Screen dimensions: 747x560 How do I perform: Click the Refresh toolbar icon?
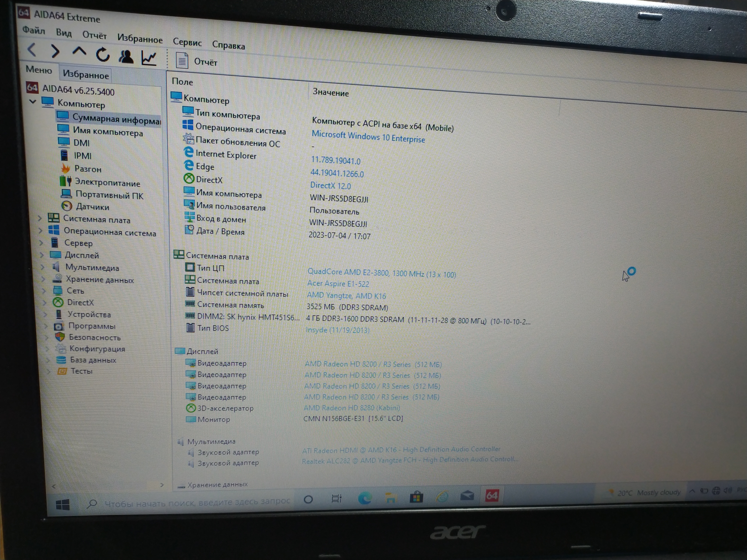(x=103, y=54)
